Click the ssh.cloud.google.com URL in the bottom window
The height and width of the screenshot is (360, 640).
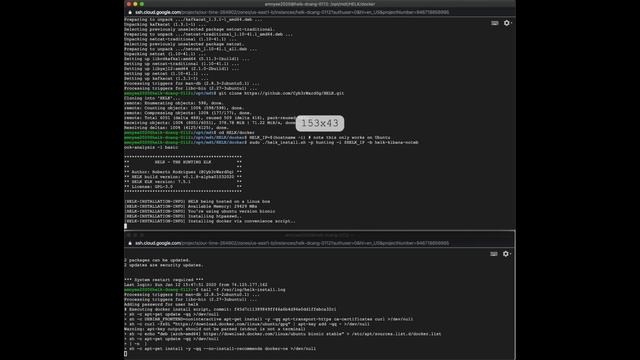coord(292,243)
